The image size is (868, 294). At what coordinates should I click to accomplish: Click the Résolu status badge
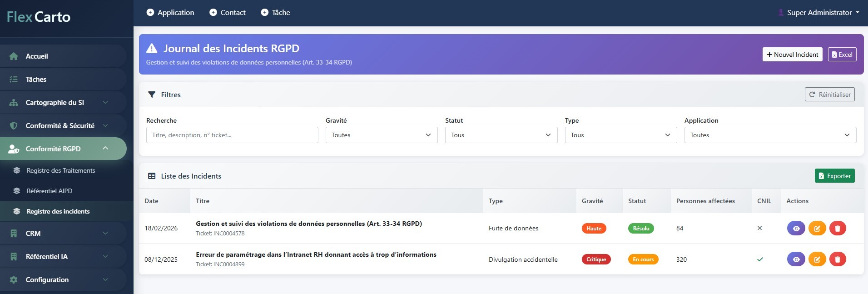(x=641, y=229)
